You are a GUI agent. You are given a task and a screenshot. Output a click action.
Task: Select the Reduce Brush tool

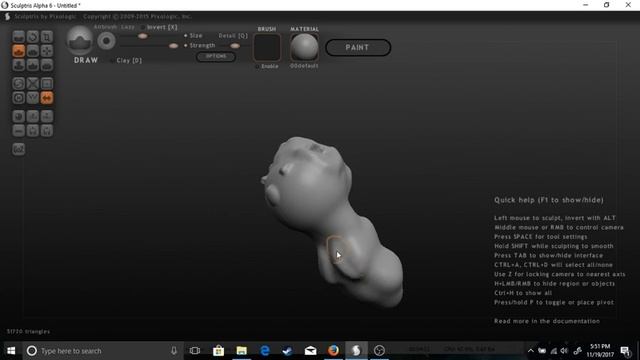[18, 84]
